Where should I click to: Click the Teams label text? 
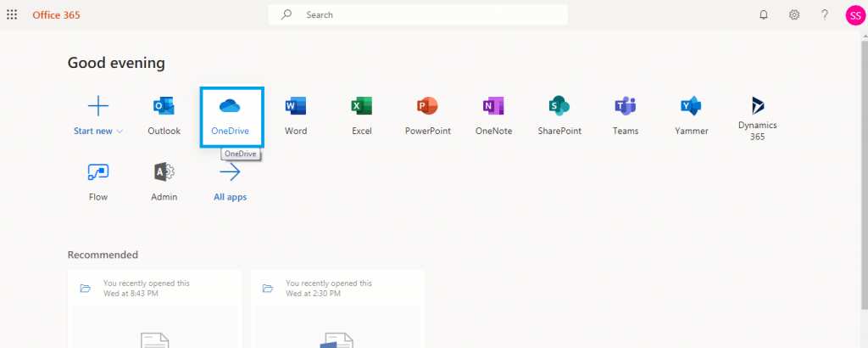click(x=626, y=132)
